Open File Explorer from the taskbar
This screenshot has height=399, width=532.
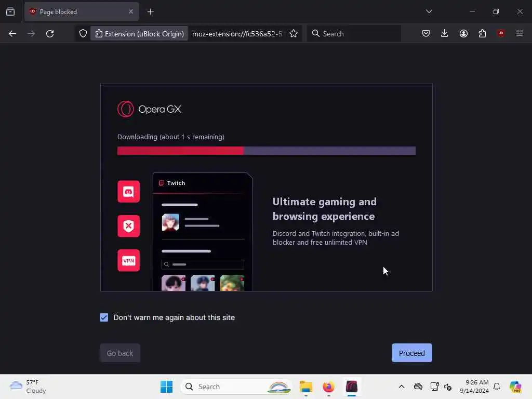pyautogui.click(x=305, y=387)
